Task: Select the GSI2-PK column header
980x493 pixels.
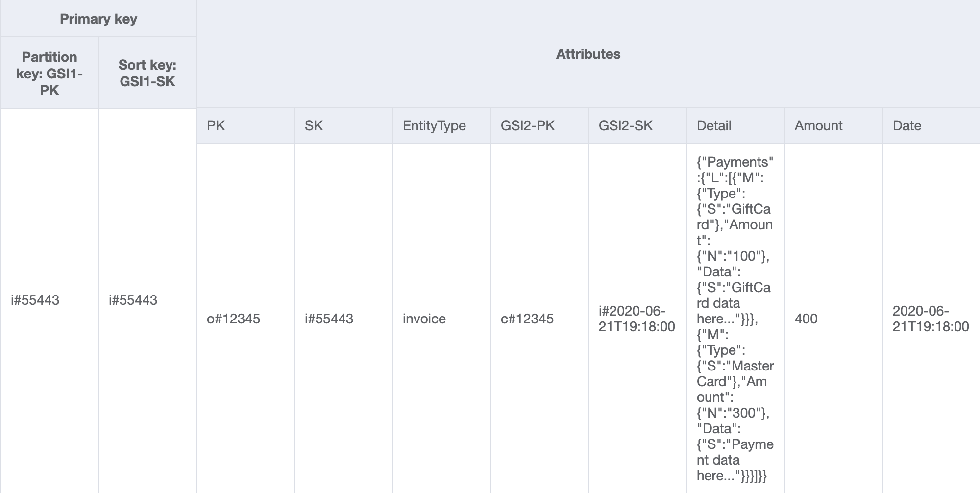Action: 528,126
